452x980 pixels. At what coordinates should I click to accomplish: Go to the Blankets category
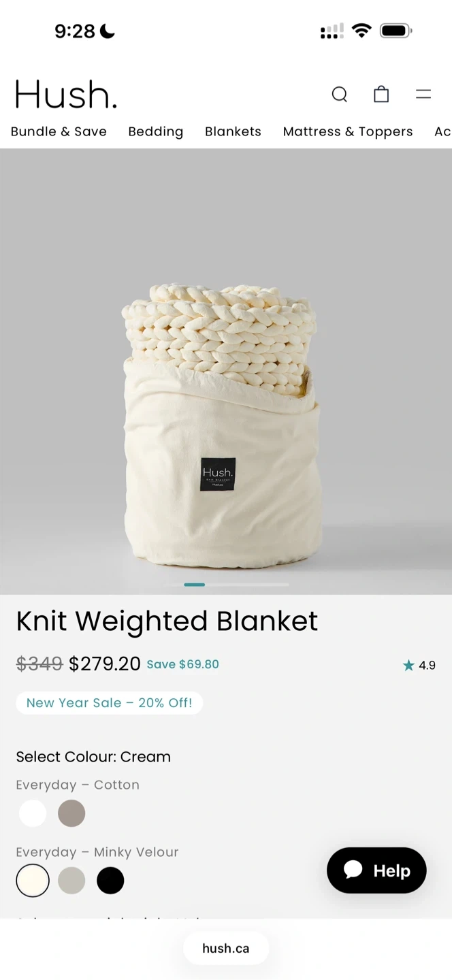[233, 131]
